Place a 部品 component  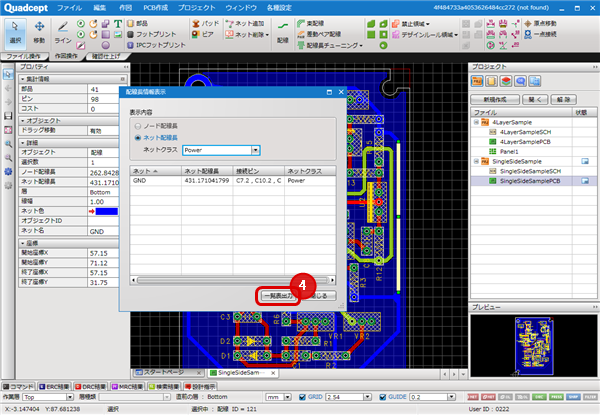pyautogui.click(x=137, y=24)
